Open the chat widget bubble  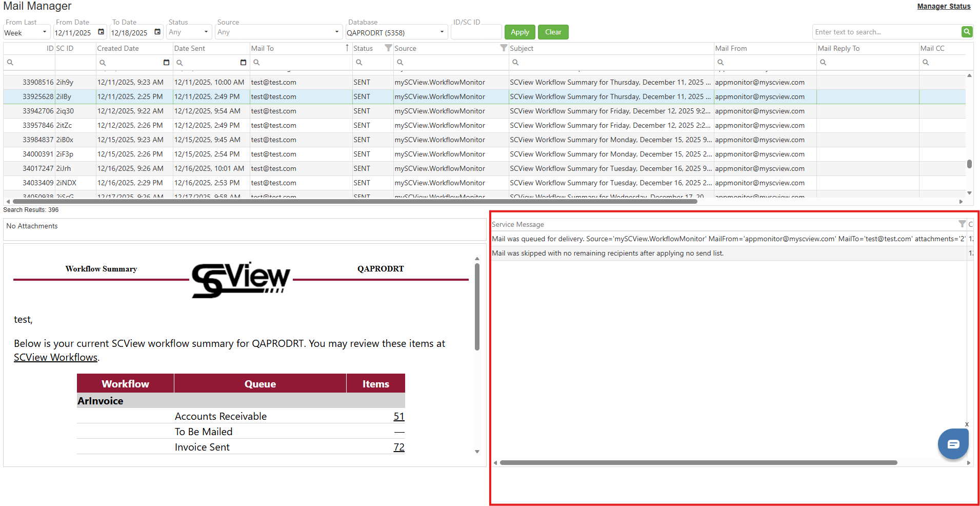[x=953, y=444]
